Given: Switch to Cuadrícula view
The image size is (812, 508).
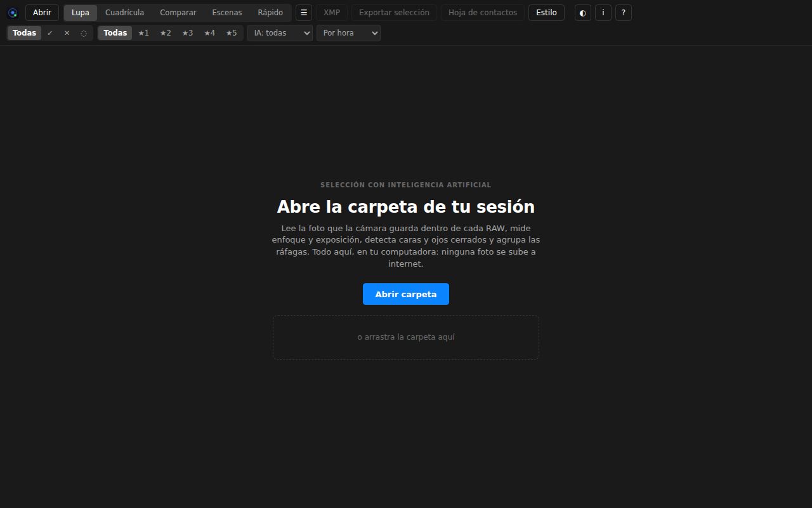Looking at the screenshot, I should (x=125, y=13).
